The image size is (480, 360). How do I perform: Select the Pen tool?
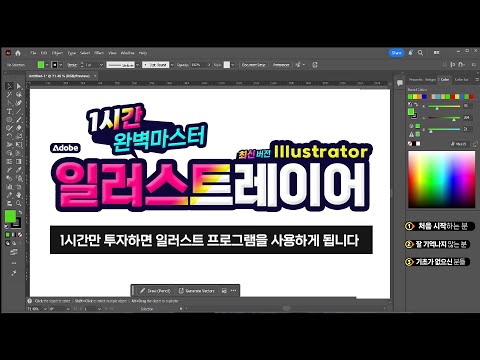(x=9, y=103)
